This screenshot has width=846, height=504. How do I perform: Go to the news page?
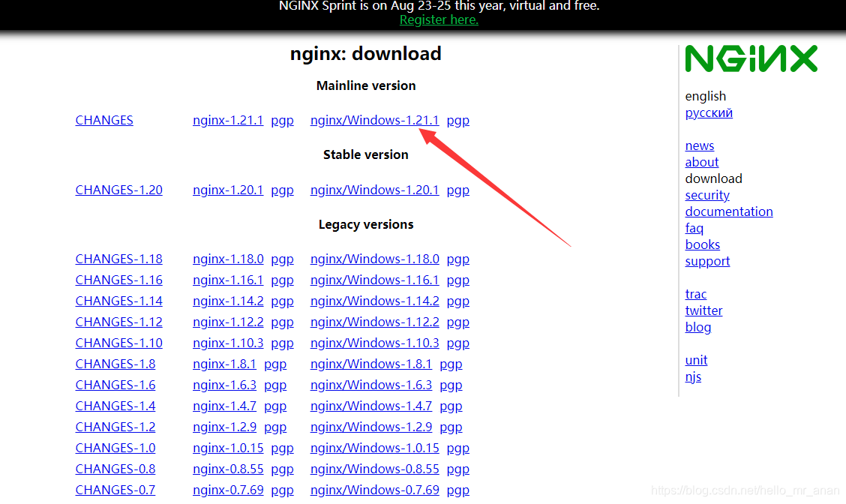(699, 146)
